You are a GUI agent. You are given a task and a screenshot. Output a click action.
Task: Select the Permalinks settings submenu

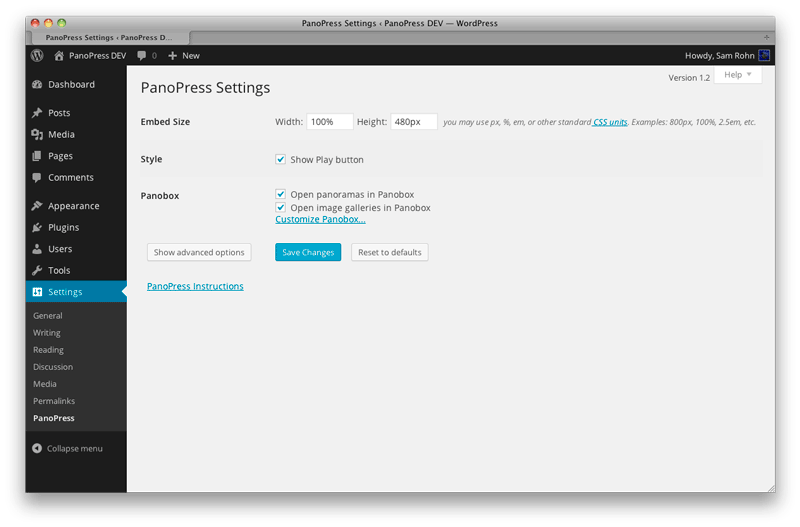pos(54,401)
